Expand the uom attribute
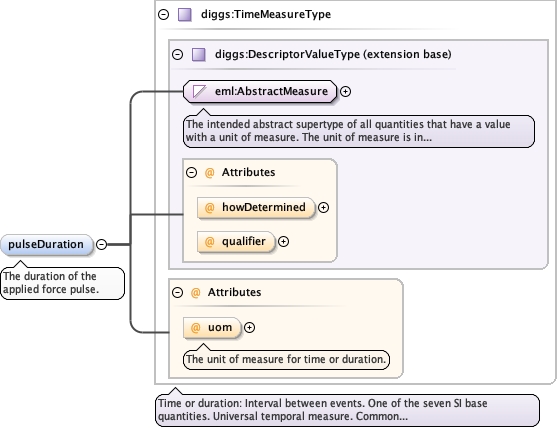Viewport: 558px width, 430px height. pyautogui.click(x=249, y=327)
